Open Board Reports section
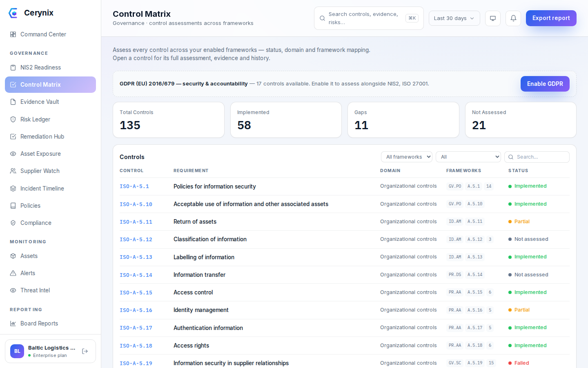This screenshot has width=588, height=368. 50,323
